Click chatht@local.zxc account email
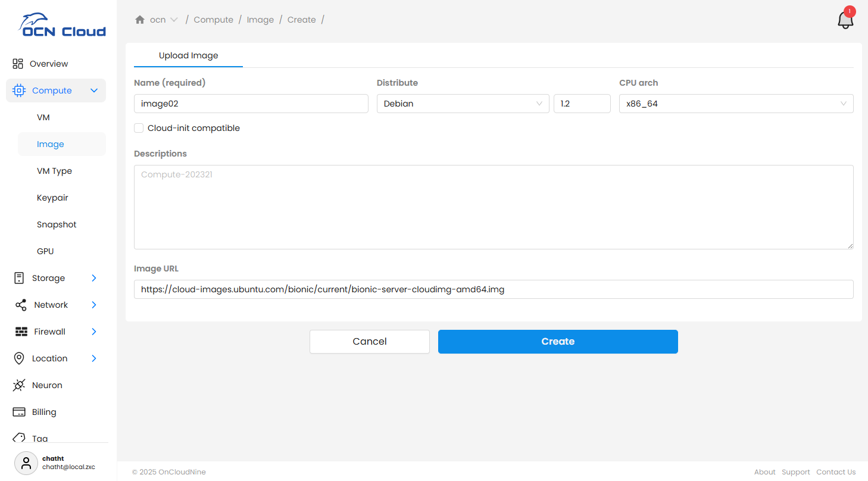Viewport: 868px width, 481px height. 68,467
